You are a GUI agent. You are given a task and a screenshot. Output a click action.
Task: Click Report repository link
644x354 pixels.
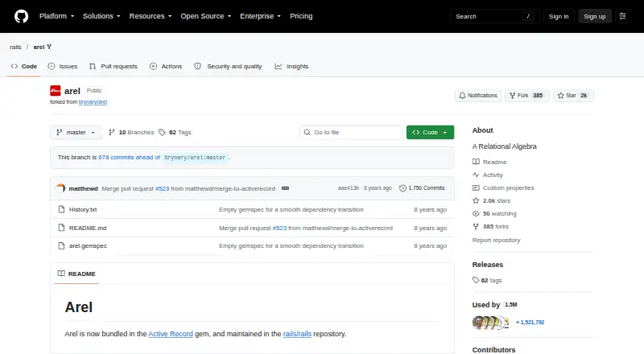pos(496,241)
